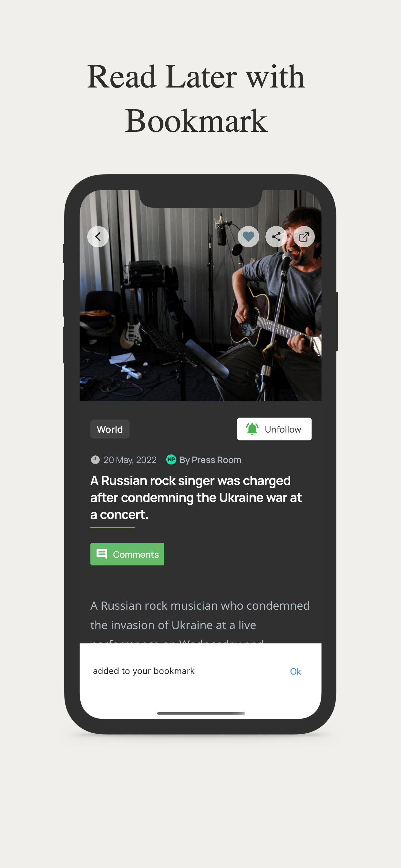Open article in external browser icon
401x868 pixels.
tap(304, 237)
